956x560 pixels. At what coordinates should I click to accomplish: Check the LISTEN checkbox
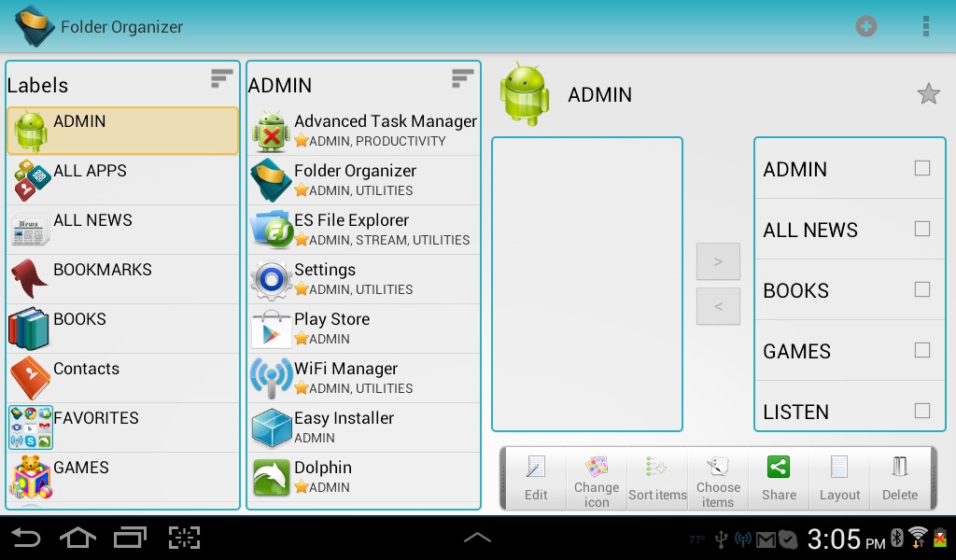click(x=921, y=410)
